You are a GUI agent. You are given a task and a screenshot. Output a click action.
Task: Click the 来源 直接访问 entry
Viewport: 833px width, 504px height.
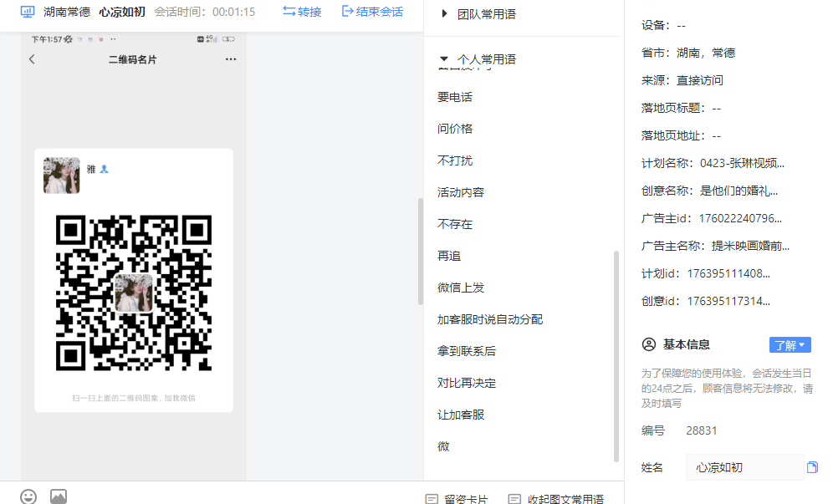click(x=682, y=80)
